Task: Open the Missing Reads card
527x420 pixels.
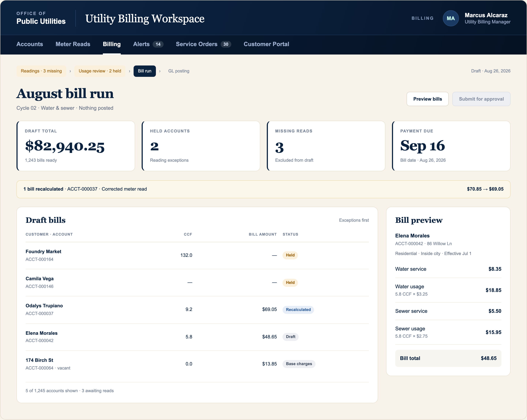Action: tap(326, 146)
